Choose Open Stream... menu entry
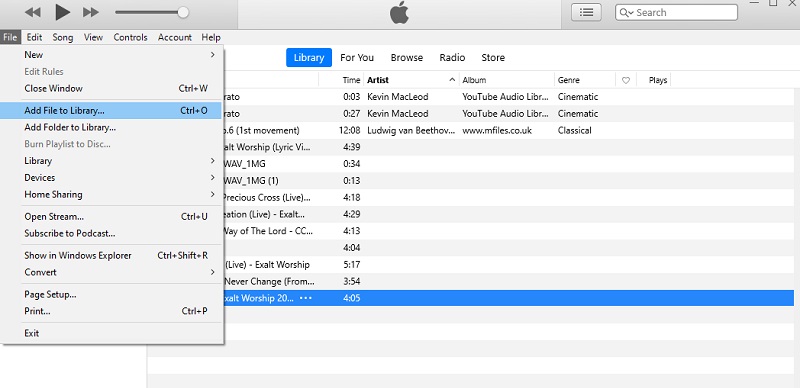 click(111, 216)
